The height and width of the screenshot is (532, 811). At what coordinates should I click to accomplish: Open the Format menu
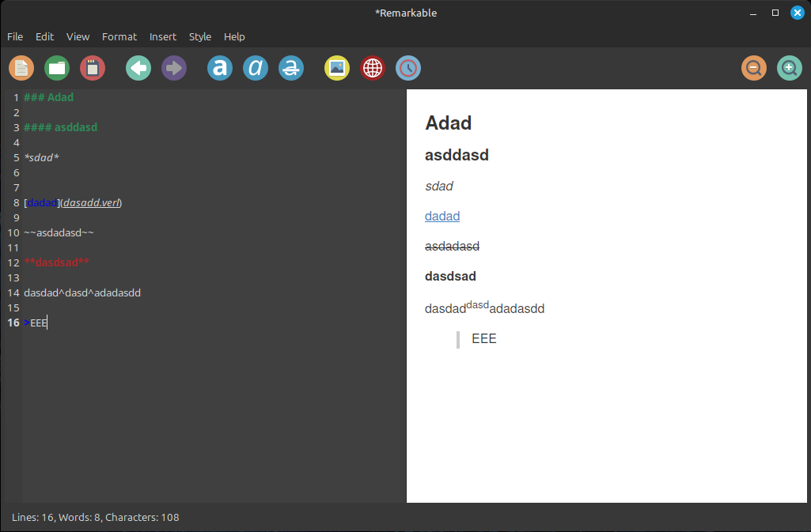119,36
